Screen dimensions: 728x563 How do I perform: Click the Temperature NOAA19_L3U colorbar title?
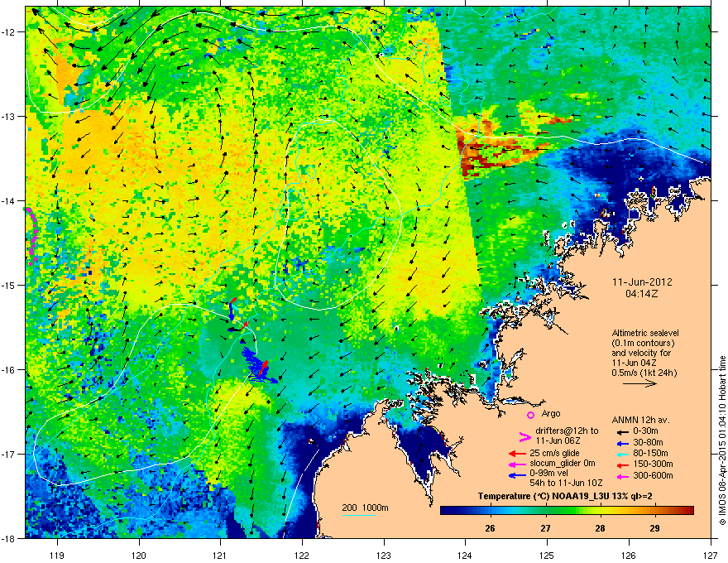565,496
